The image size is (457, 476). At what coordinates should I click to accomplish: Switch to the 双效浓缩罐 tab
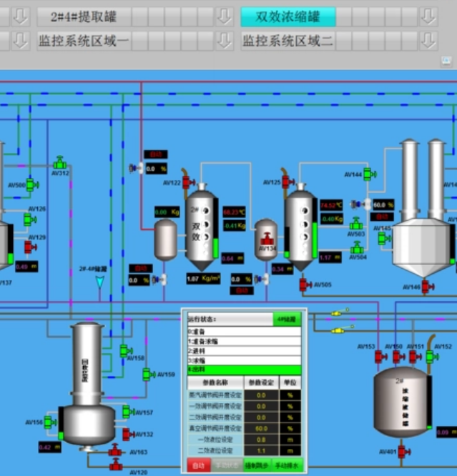(x=288, y=16)
